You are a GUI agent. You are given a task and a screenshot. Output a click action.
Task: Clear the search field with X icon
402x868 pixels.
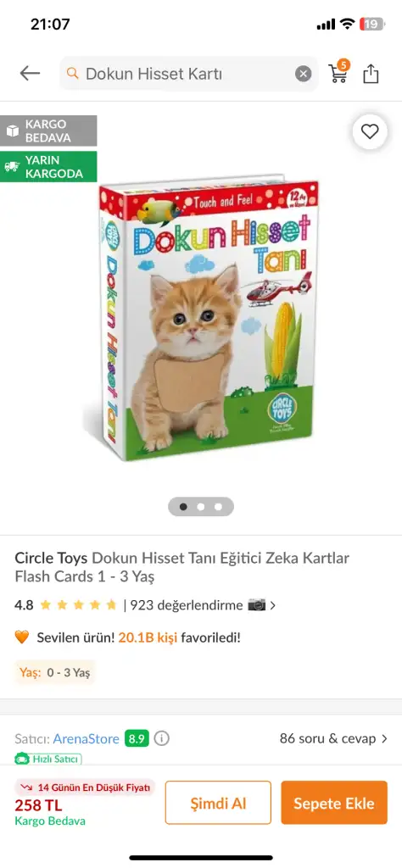tap(303, 74)
